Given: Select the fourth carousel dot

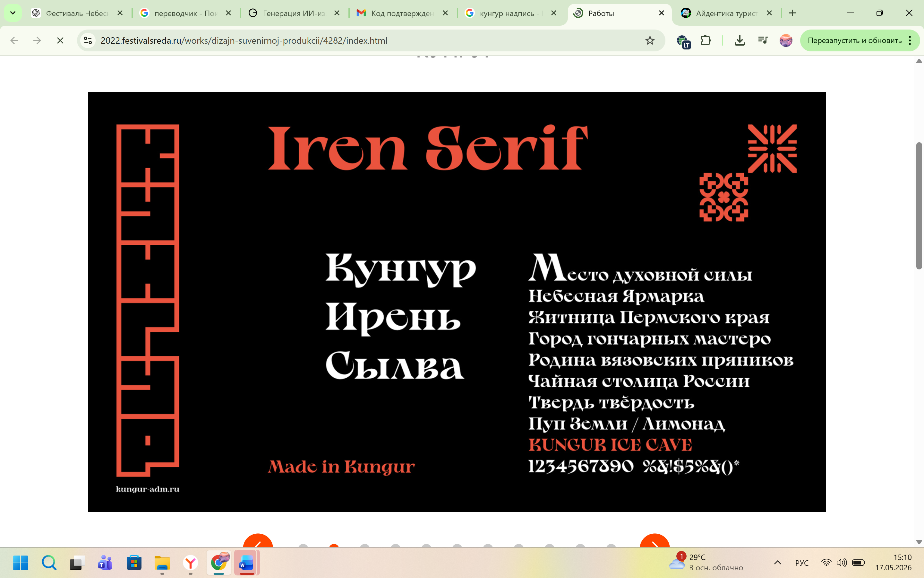Looking at the screenshot, I should pos(396,546).
